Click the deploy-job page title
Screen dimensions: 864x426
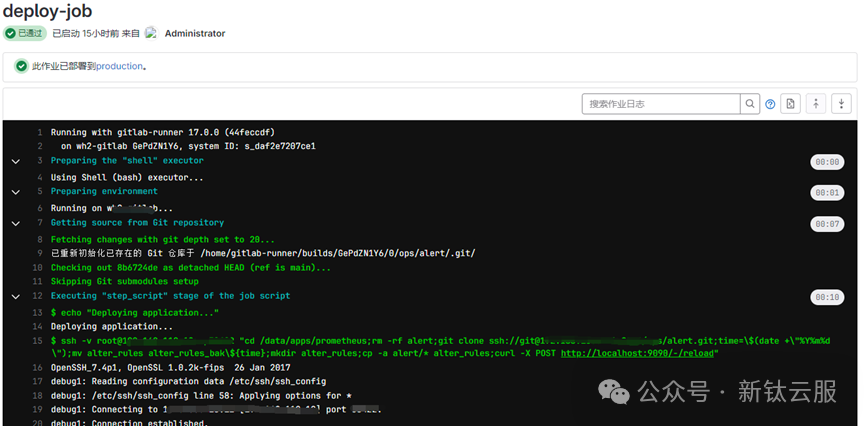(x=47, y=11)
